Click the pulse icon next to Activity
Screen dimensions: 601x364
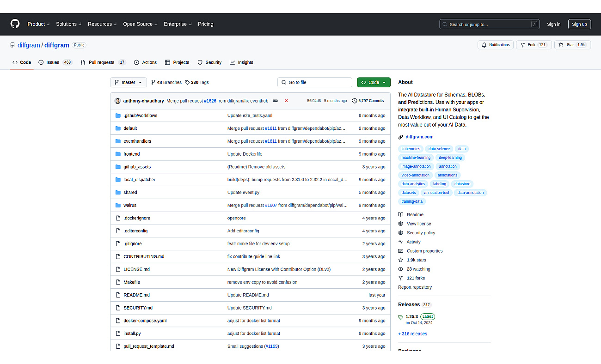coord(401,242)
